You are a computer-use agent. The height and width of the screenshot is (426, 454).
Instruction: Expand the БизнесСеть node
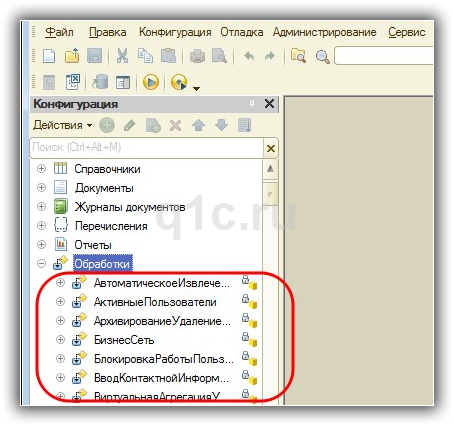[60, 340]
